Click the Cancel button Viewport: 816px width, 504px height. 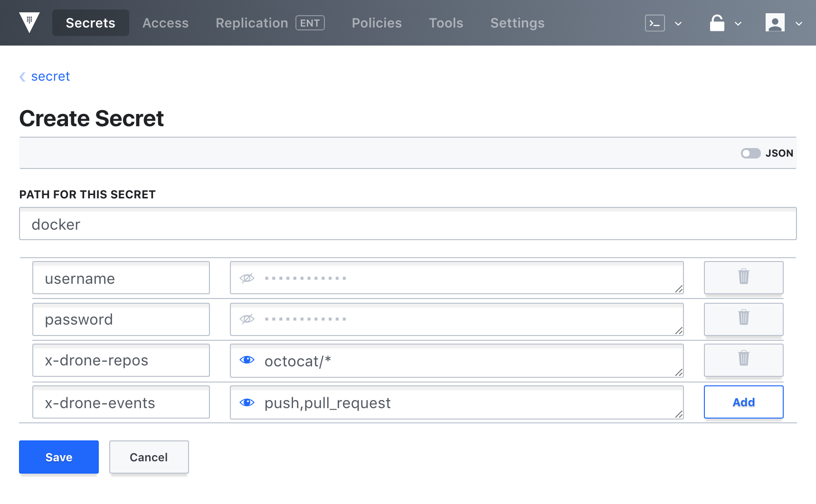pos(149,457)
